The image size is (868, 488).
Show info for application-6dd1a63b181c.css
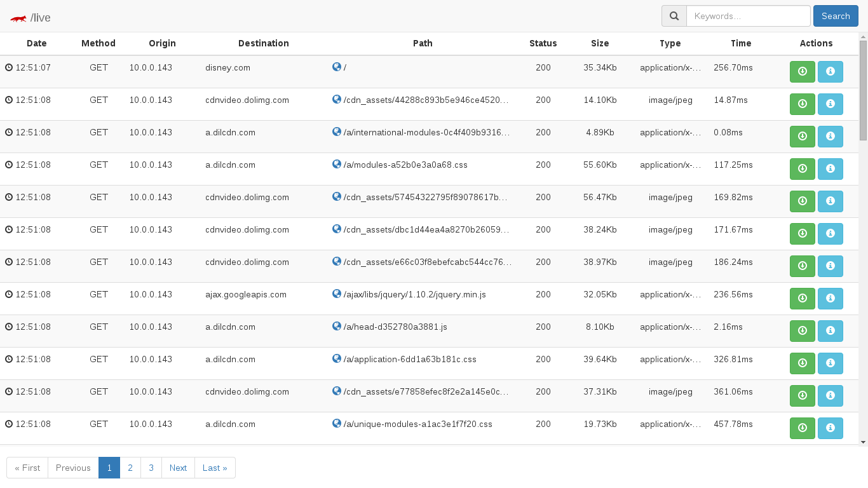831,363
